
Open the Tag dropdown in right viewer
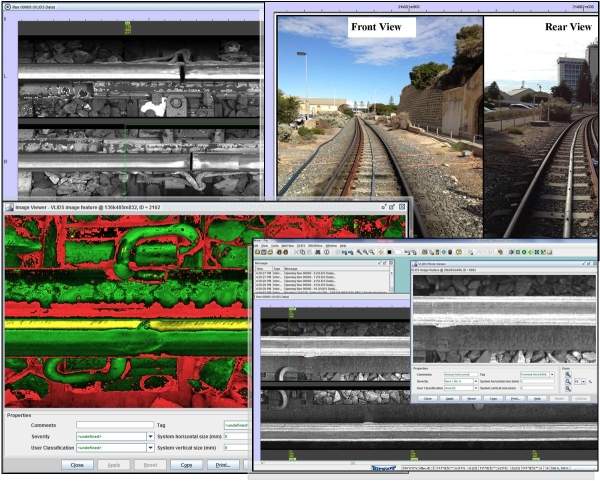click(551, 374)
